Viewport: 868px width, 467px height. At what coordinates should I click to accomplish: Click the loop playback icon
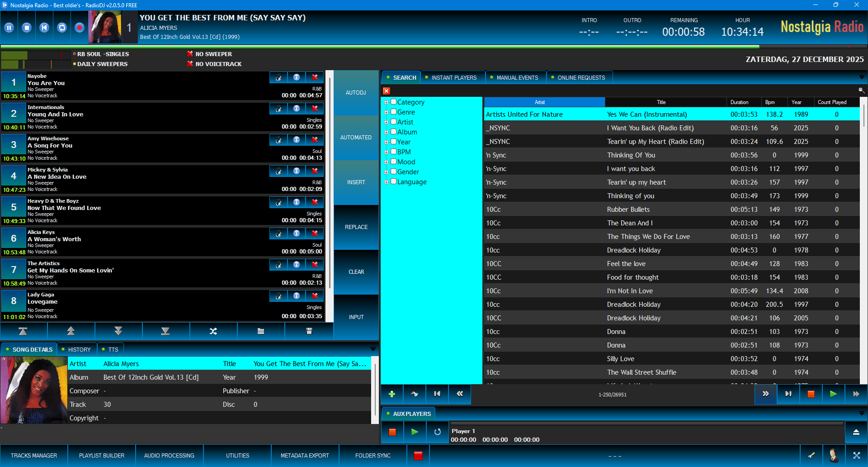point(61,27)
